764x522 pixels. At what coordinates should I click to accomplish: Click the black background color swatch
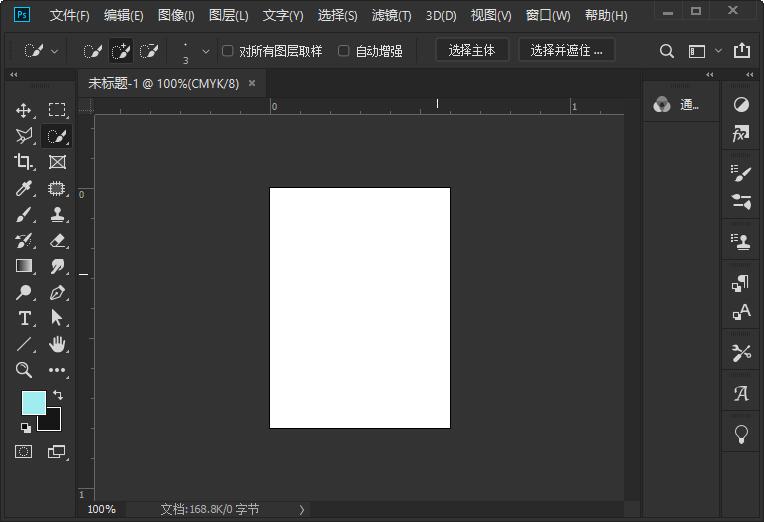point(54,422)
